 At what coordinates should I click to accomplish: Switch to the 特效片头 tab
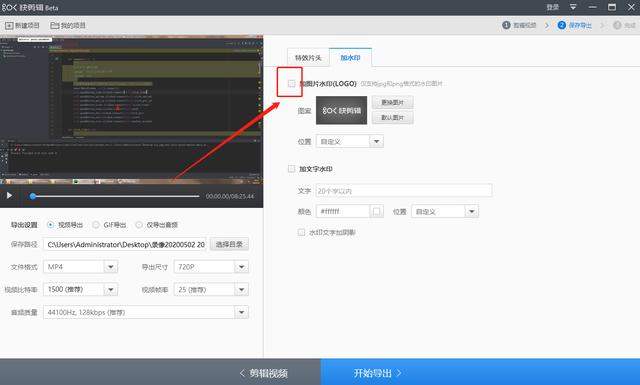click(308, 58)
